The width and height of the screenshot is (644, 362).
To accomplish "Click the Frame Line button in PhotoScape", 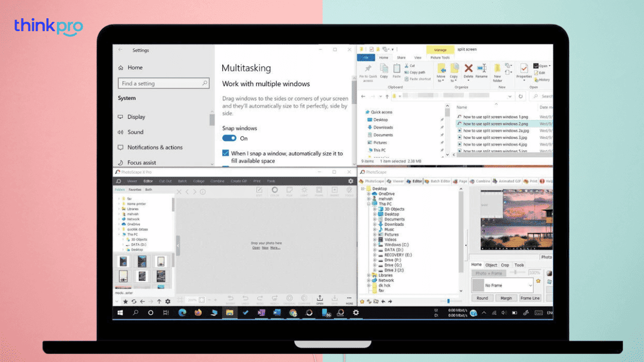I will [530, 298].
